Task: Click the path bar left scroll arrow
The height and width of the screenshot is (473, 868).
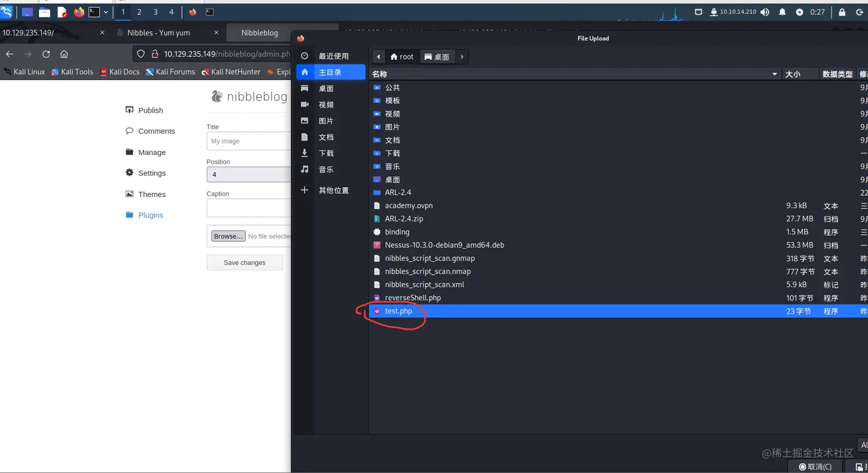Action: [x=378, y=56]
